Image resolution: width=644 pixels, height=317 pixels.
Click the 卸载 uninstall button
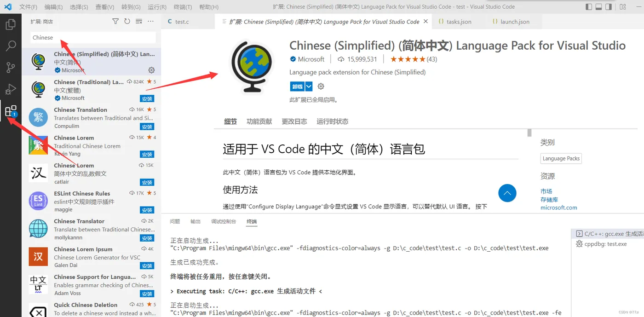click(x=298, y=86)
